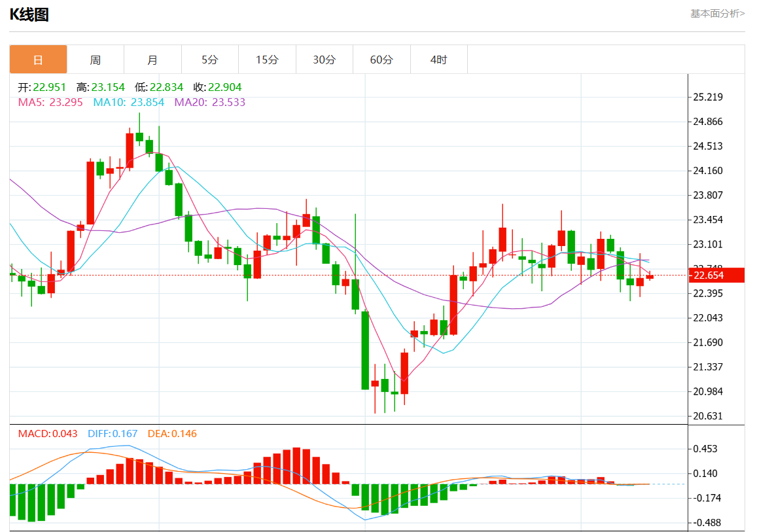The image size is (774, 532).
Task: Click the 22.395 price axis label
Action: pyautogui.click(x=708, y=294)
